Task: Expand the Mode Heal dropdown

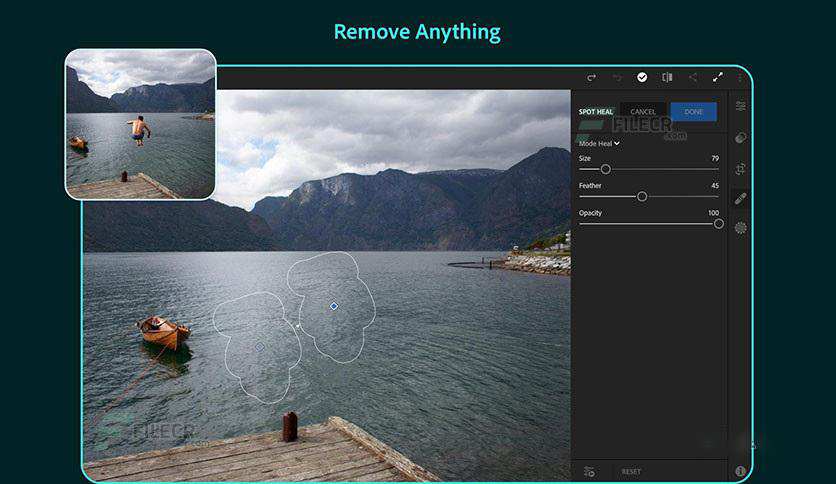Action: tap(600, 143)
